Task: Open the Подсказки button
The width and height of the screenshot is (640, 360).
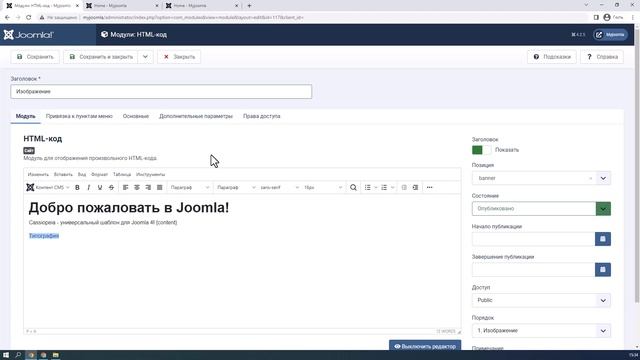Action: (552, 57)
